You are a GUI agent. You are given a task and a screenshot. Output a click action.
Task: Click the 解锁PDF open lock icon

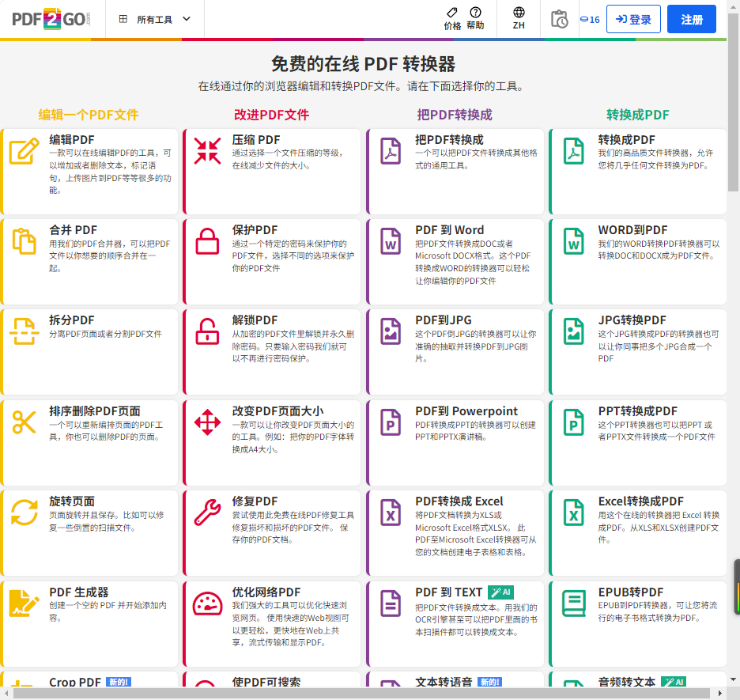pos(207,331)
